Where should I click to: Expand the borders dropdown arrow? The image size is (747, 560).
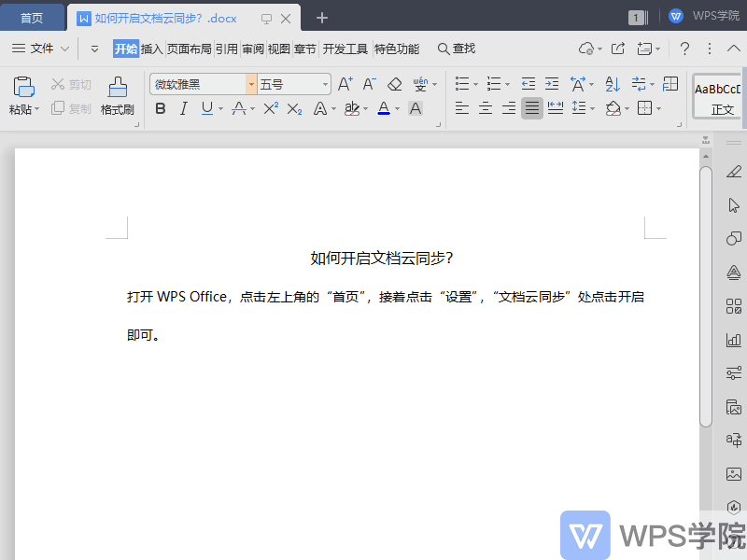(x=659, y=109)
